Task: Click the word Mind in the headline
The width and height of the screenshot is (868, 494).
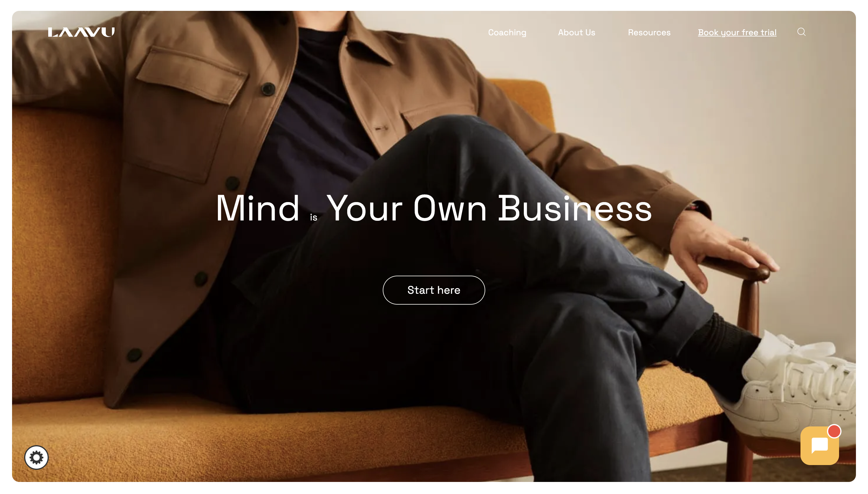Action: (258, 208)
